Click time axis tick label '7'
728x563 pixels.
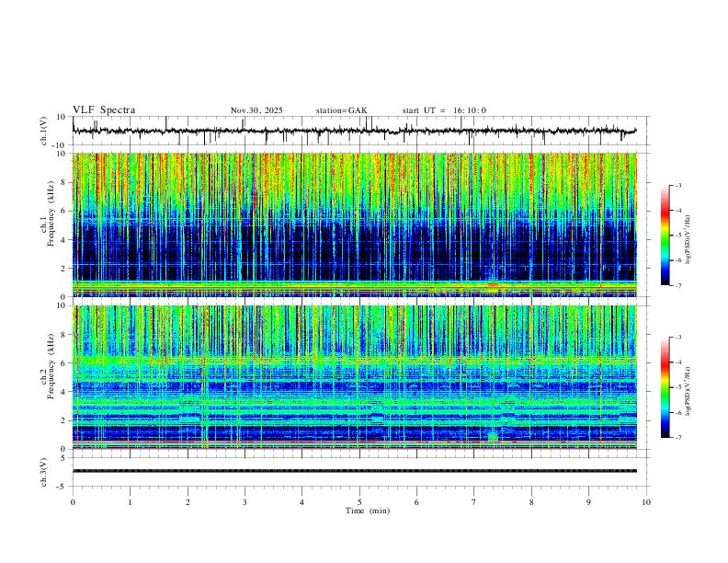(x=474, y=502)
